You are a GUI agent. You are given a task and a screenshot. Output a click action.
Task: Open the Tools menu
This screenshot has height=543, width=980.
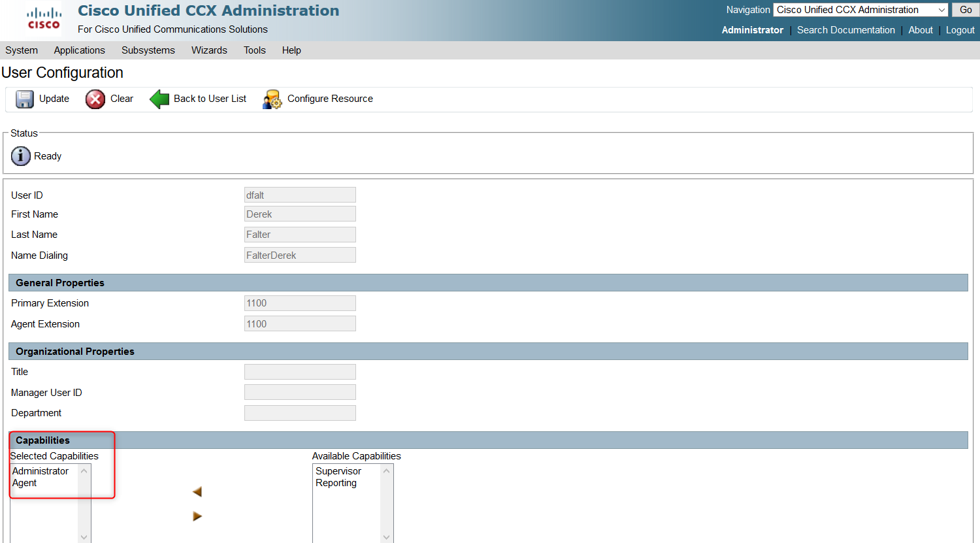[254, 50]
